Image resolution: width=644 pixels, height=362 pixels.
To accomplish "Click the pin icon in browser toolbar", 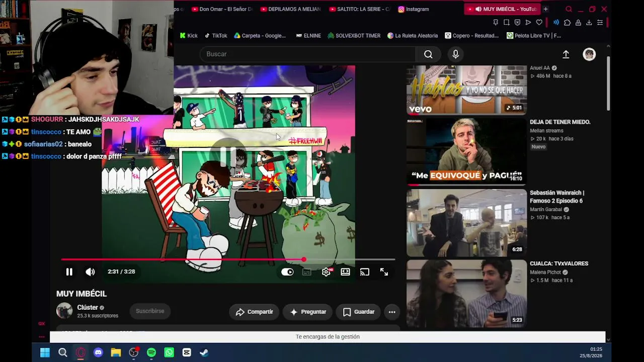I will click(496, 23).
